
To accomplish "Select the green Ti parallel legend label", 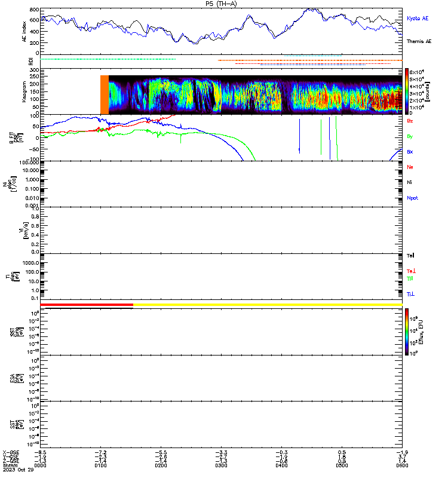I will point(410,278).
